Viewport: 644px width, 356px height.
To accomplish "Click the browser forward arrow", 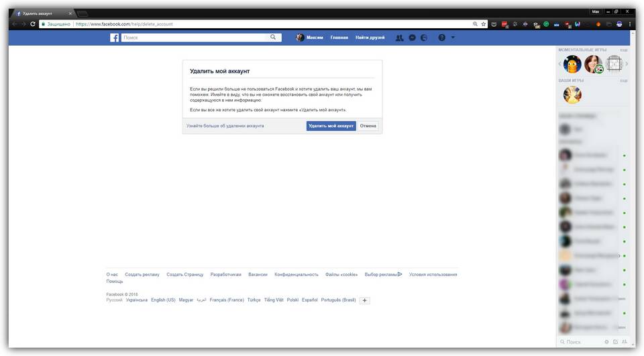I will (x=23, y=24).
